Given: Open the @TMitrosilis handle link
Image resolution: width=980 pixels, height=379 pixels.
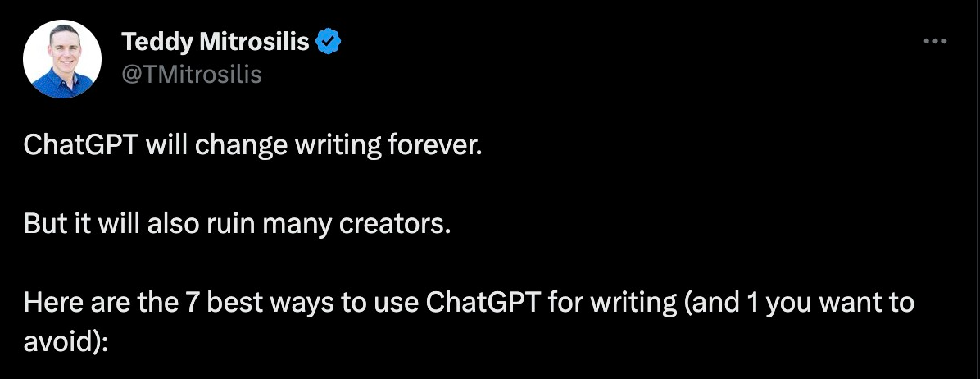Looking at the screenshot, I should [x=191, y=75].
